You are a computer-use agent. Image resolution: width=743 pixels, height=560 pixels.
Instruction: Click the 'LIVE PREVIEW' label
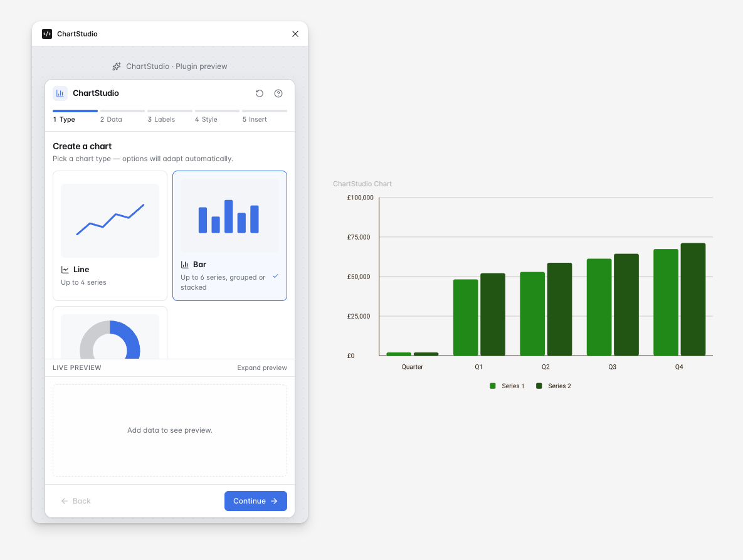[76, 367]
